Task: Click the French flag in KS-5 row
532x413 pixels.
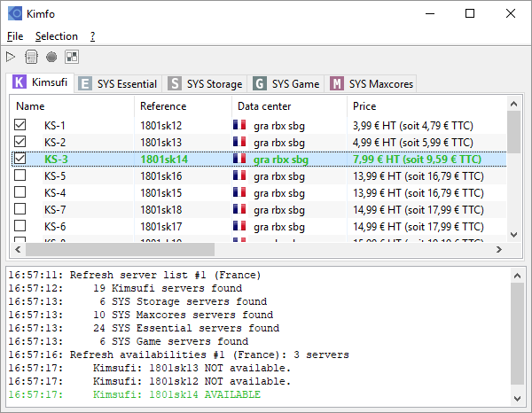Action: 239,176
